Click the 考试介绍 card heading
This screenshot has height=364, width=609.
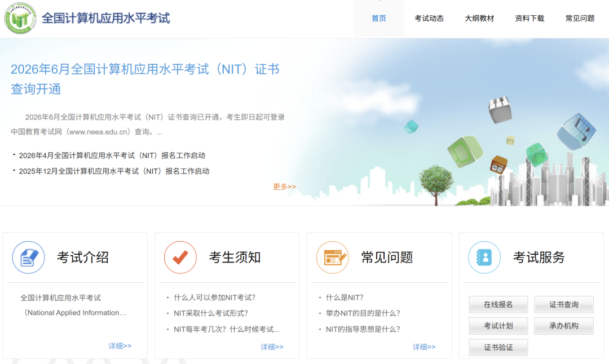pos(83,258)
